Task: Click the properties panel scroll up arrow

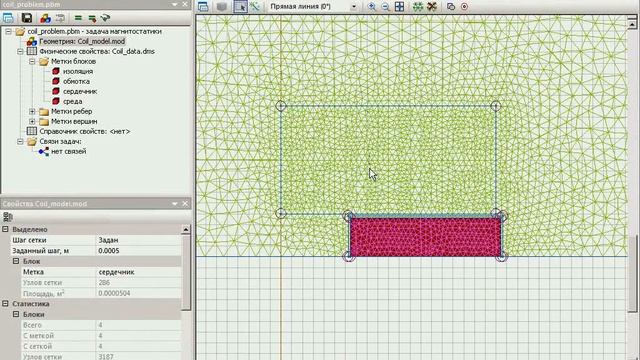Action: (186, 229)
